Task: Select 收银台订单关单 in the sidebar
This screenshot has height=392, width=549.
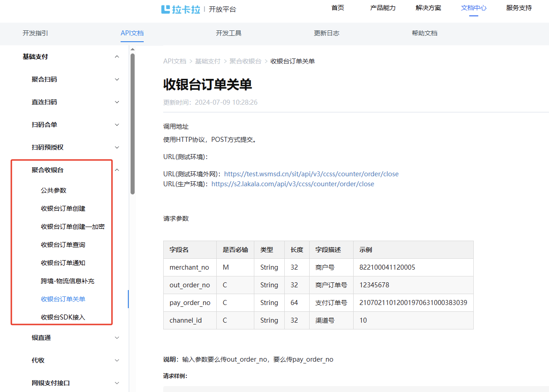Action: point(63,299)
